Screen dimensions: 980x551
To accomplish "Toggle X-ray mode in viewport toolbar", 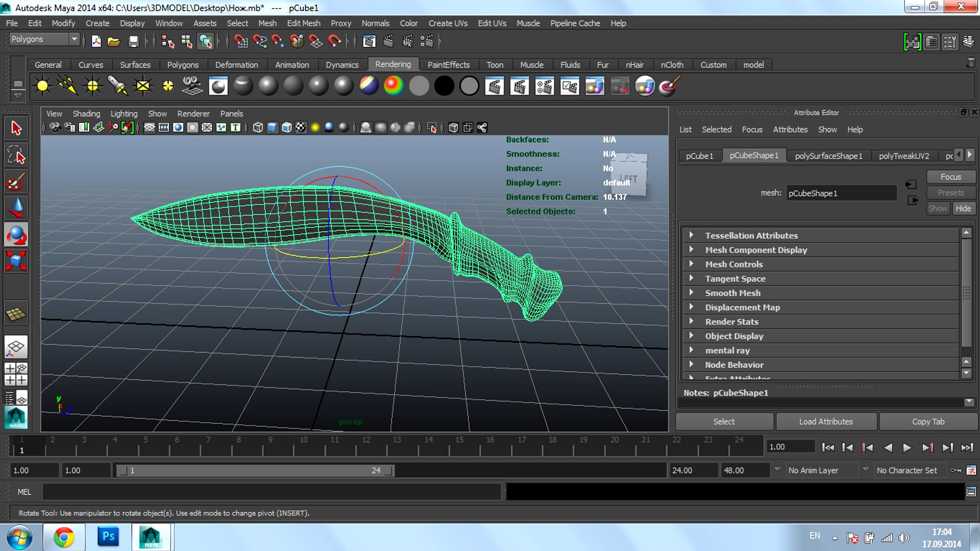I will tap(453, 128).
